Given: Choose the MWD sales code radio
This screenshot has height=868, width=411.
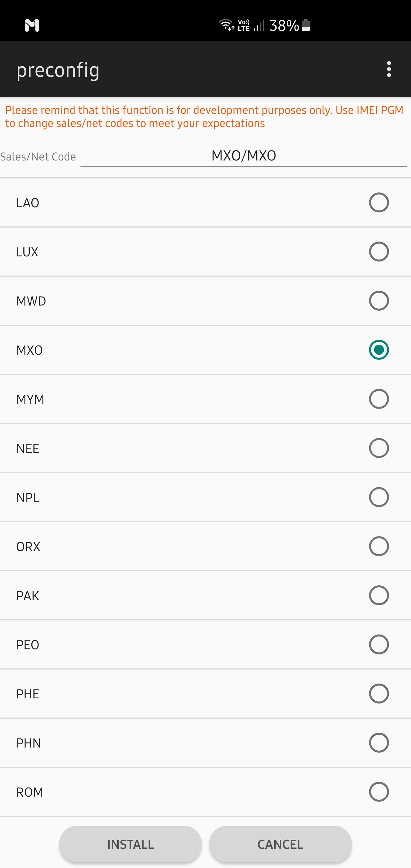Looking at the screenshot, I should click(379, 301).
